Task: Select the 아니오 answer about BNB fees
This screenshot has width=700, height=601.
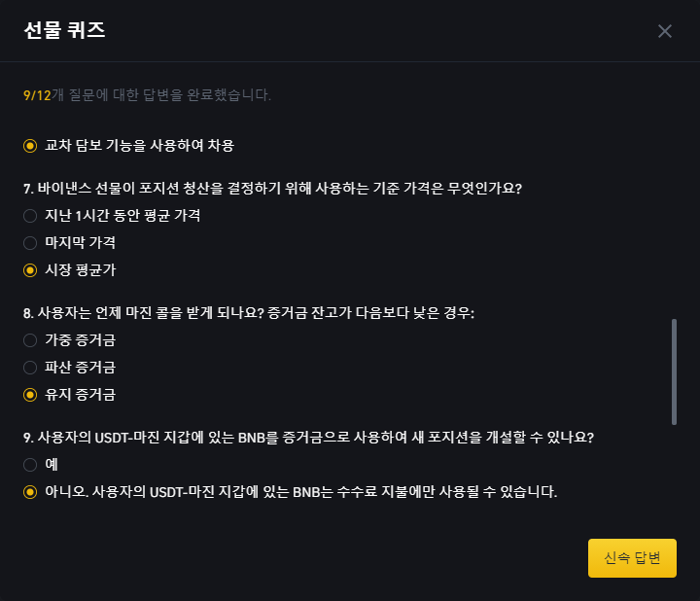Action: tap(290, 492)
